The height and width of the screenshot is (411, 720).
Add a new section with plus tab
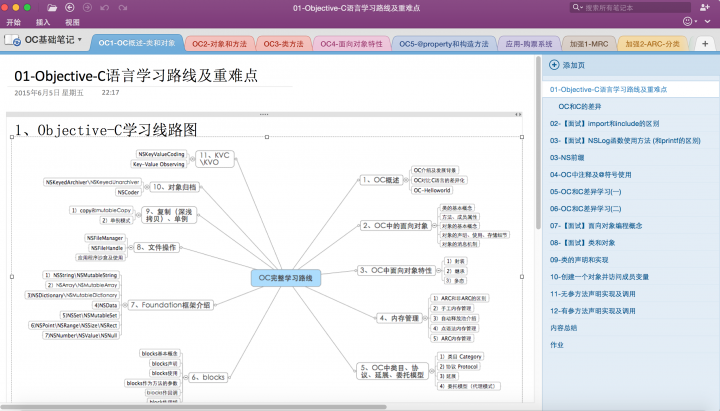(x=704, y=44)
